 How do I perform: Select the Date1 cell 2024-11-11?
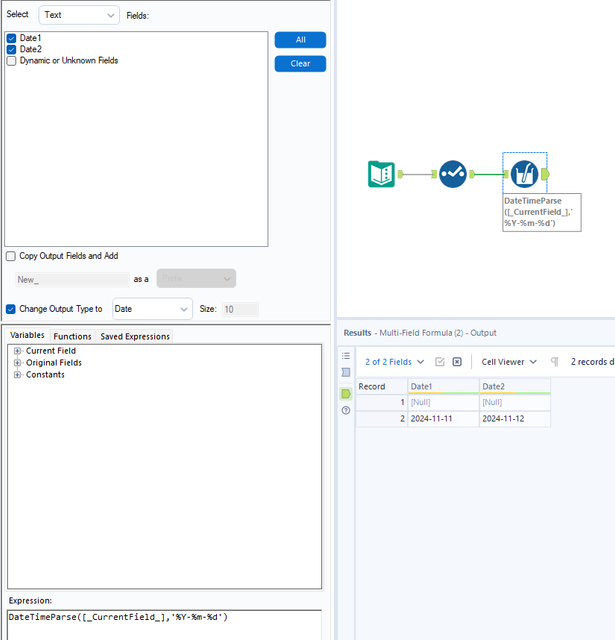pos(444,419)
